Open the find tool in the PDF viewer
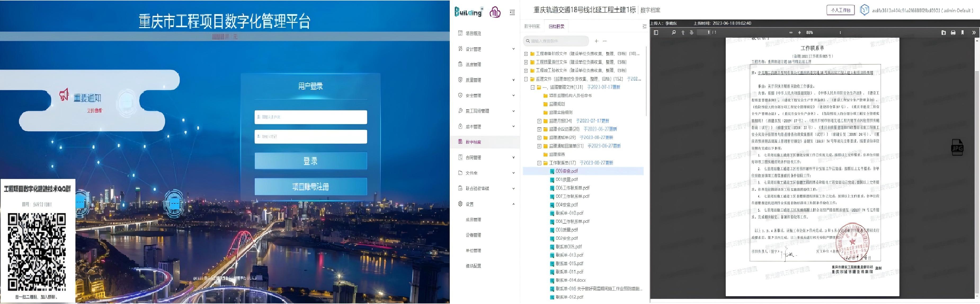This screenshot has height=304, width=980. 674,33
